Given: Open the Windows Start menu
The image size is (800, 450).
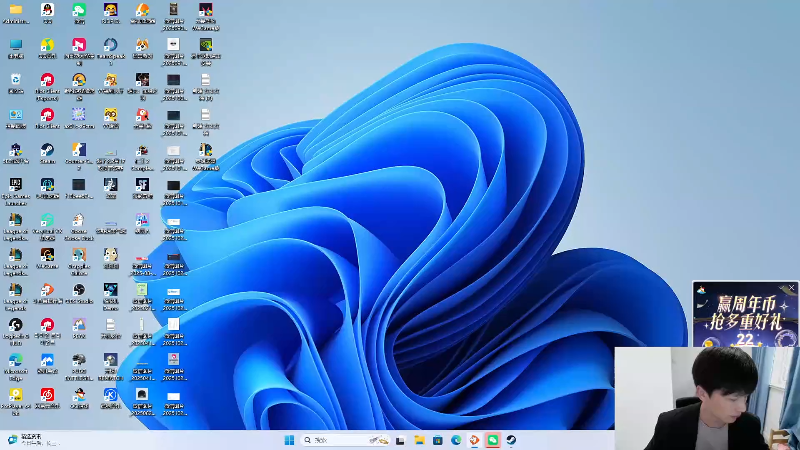Looking at the screenshot, I should click(x=289, y=440).
